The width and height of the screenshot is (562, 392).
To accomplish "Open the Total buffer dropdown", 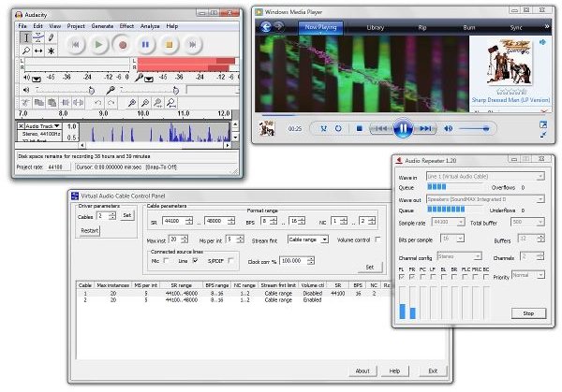I will pyautogui.click(x=540, y=223).
